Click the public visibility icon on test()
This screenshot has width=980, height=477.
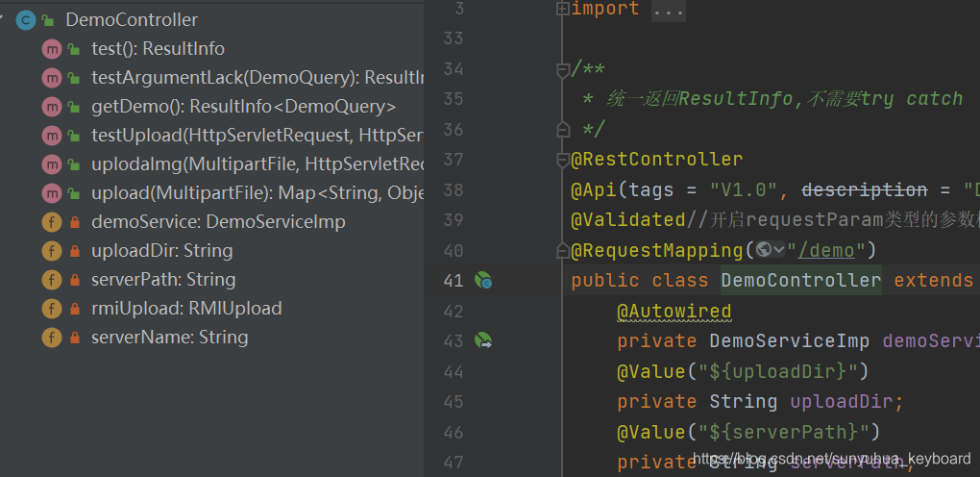[x=74, y=49]
